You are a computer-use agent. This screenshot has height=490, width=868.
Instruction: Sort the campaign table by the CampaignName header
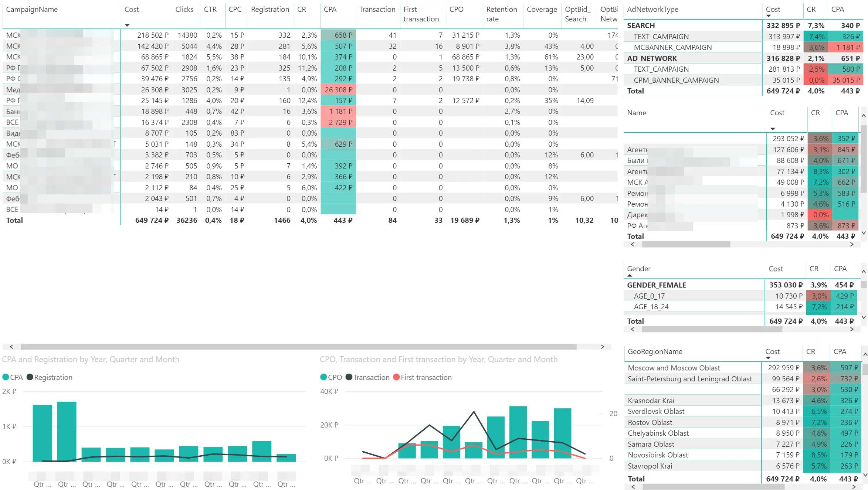point(32,9)
